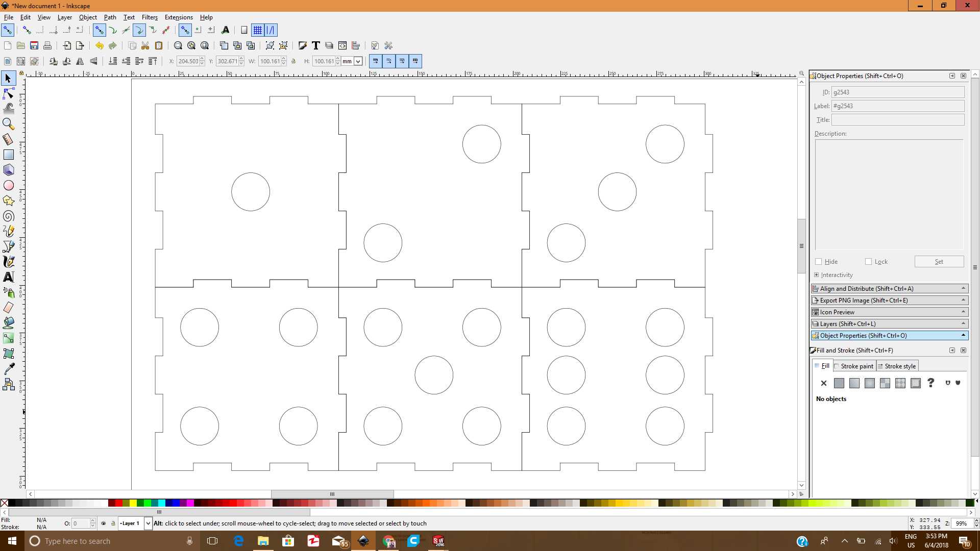Toggle the width-height ratio lock
Viewport: 980px width, 551px height.
click(293, 61)
